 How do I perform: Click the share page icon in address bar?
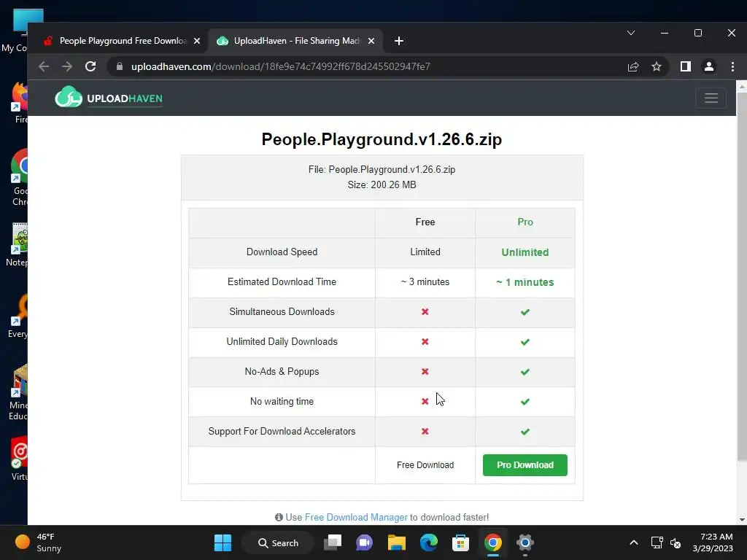(x=632, y=66)
